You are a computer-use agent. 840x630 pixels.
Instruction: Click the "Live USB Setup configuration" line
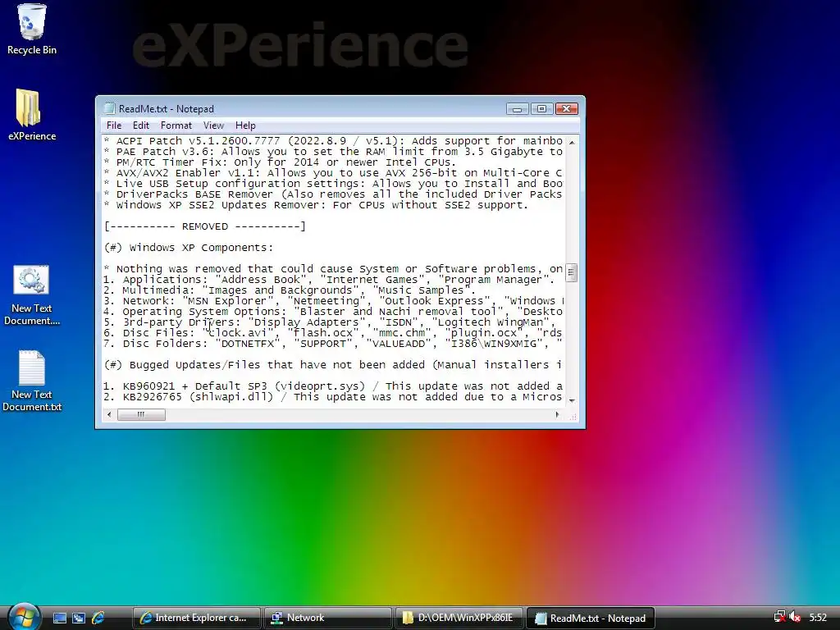(x=333, y=184)
